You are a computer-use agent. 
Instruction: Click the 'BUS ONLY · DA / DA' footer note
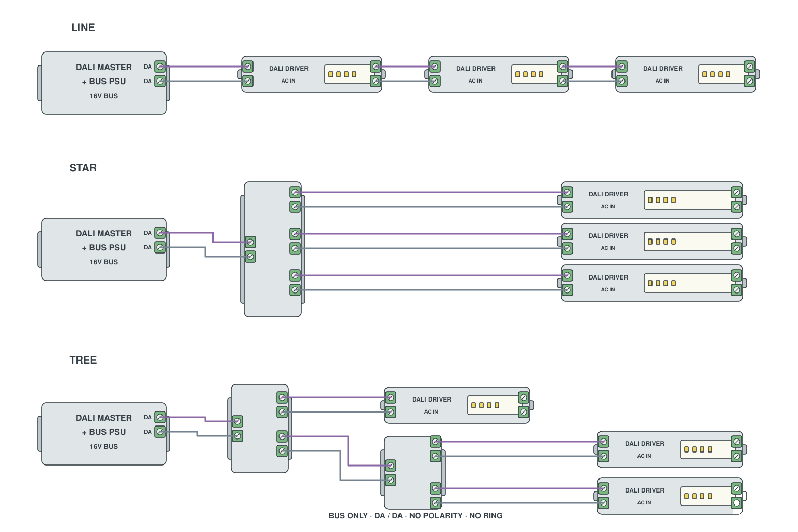tap(416, 516)
